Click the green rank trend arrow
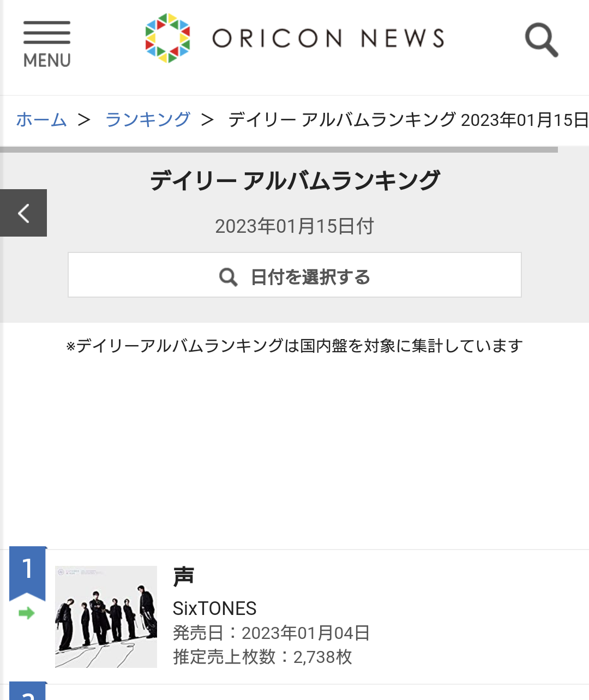The height and width of the screenshot is (700, 589). pos(26,613)
